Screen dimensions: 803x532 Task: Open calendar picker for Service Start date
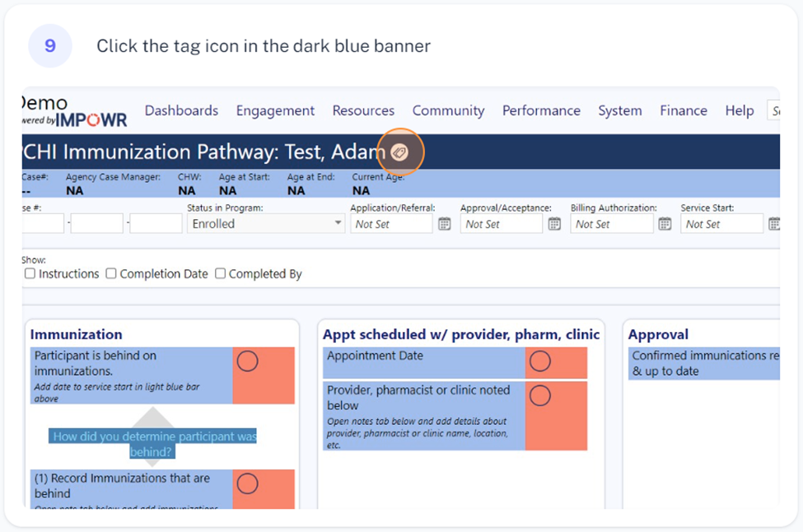pos(774,224)
